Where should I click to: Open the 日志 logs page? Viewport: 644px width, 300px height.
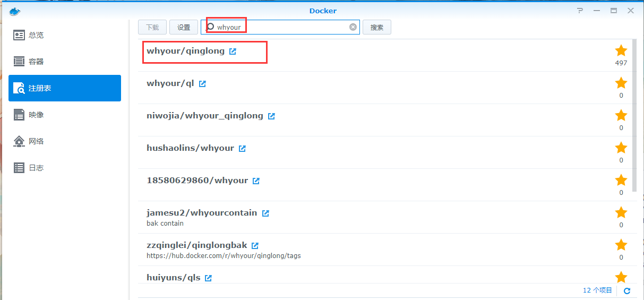click(x=65, y=168)
